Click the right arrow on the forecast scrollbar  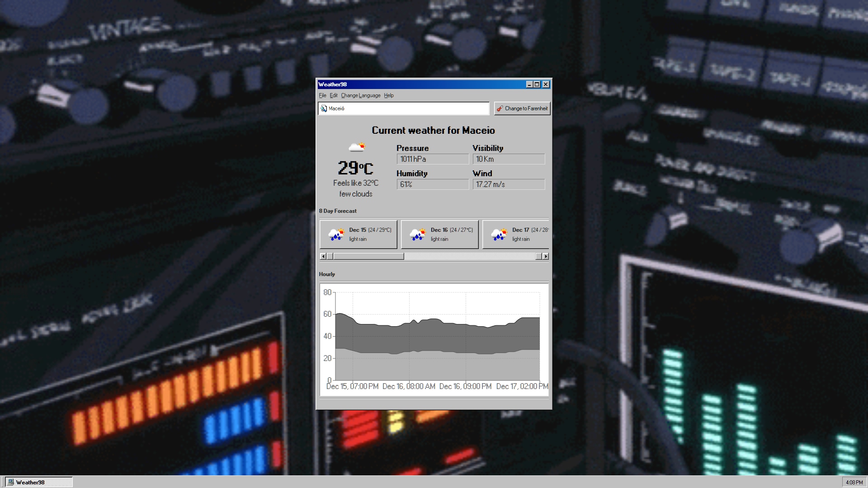[x=546, y=256]
